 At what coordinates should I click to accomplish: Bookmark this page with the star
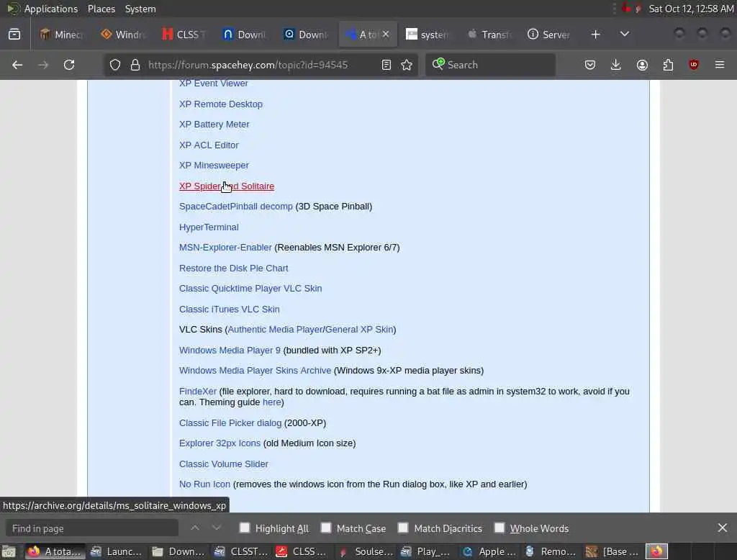[407, 65]
